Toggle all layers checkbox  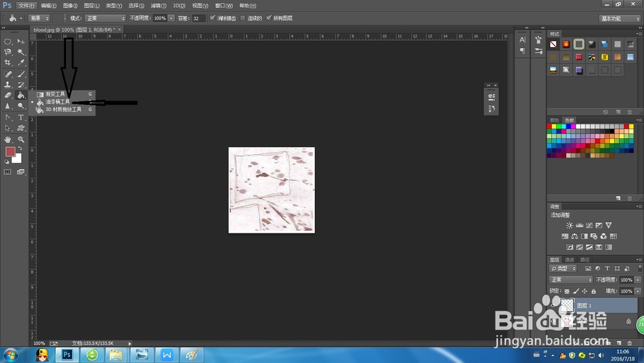pos(269,18)
